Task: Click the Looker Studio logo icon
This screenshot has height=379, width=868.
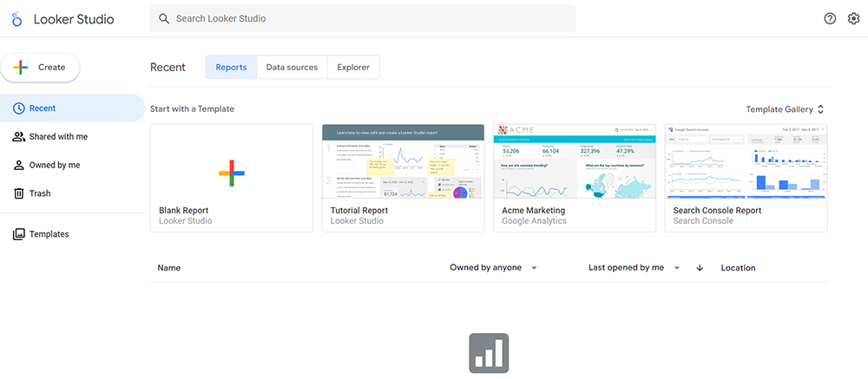Action: point(17,19)
